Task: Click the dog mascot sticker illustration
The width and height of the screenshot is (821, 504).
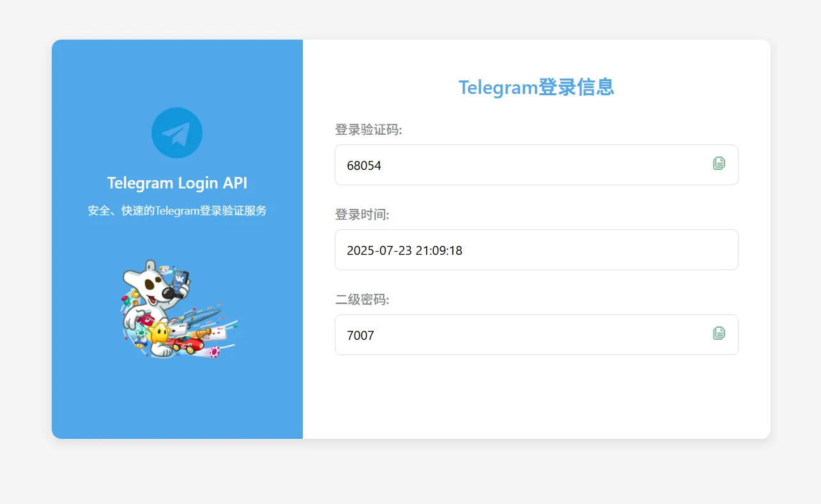Action: coord(180,309)
